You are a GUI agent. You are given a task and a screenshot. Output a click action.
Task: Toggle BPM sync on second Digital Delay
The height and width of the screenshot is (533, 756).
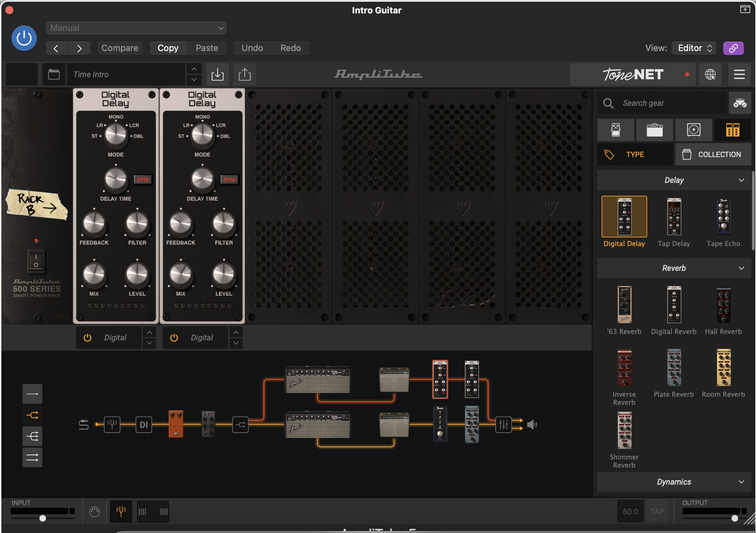[x=229, y=180]
